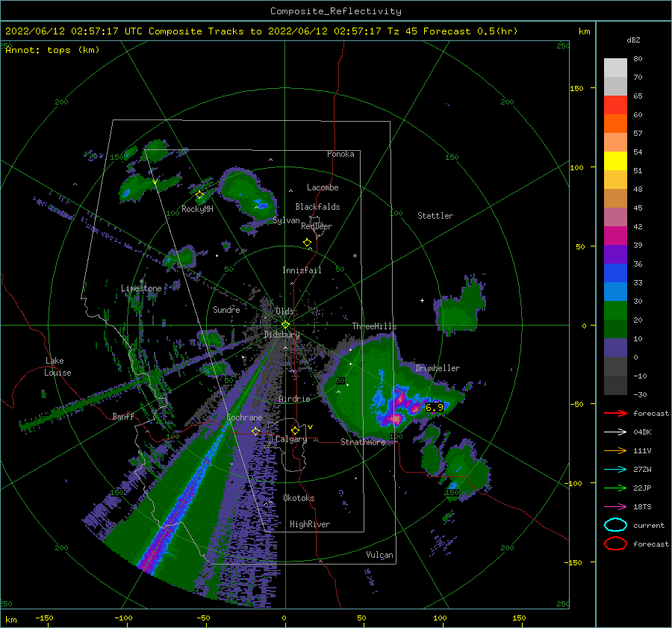Click the cyan current ellipse legend icon
Screen dimensions: 672x628
coord(615,525)
